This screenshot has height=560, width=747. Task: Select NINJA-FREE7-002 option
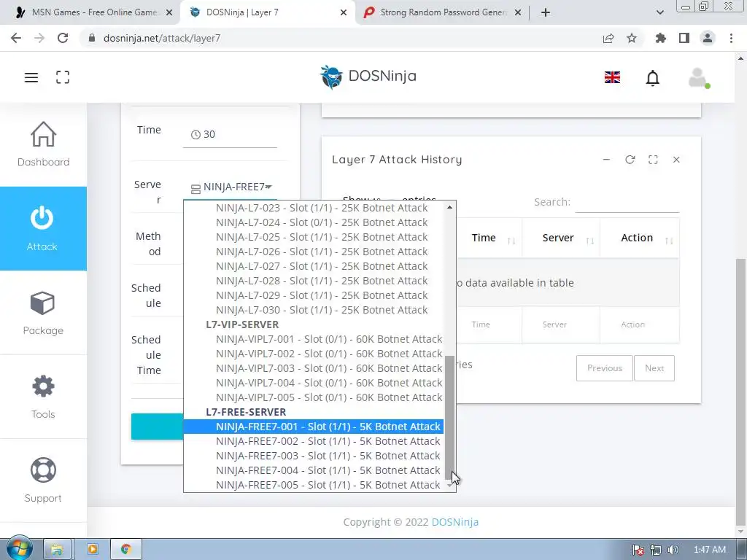click(x=314, y=441)
